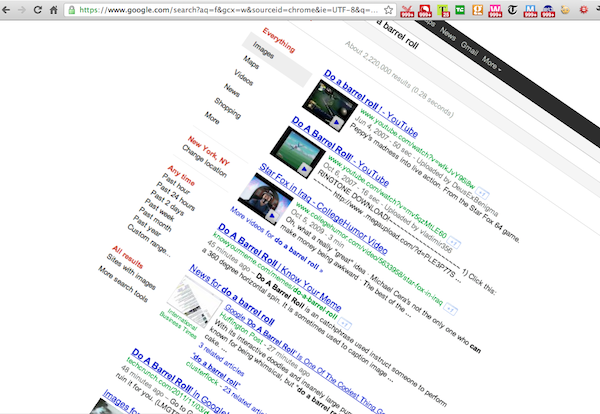
Task: Switch to Videos search category
Action: (x=243, y=77)
